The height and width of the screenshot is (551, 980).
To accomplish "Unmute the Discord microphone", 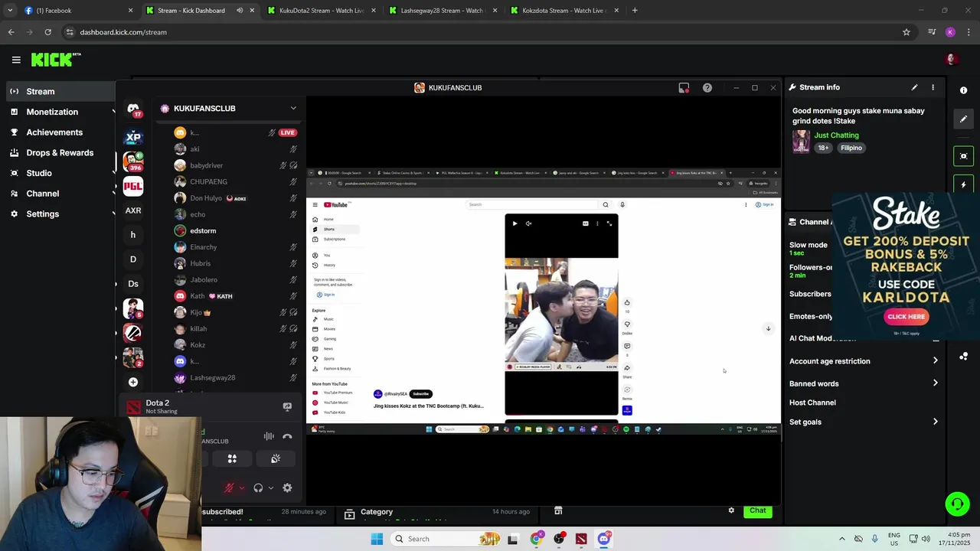I will (x=229, y=488).
